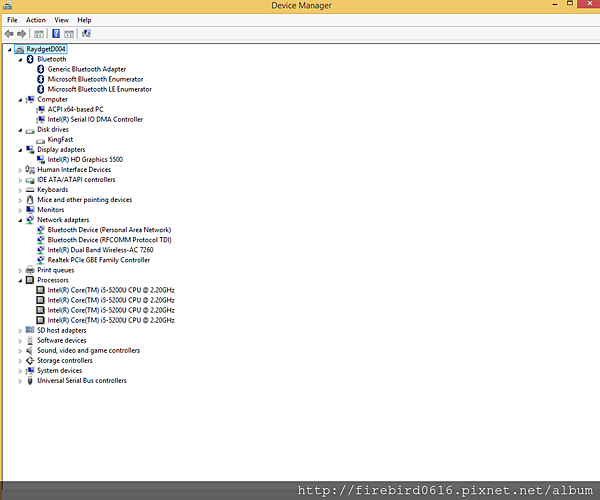
Task: Collapse the Network adapters category
Action: [x=20, y=220]
